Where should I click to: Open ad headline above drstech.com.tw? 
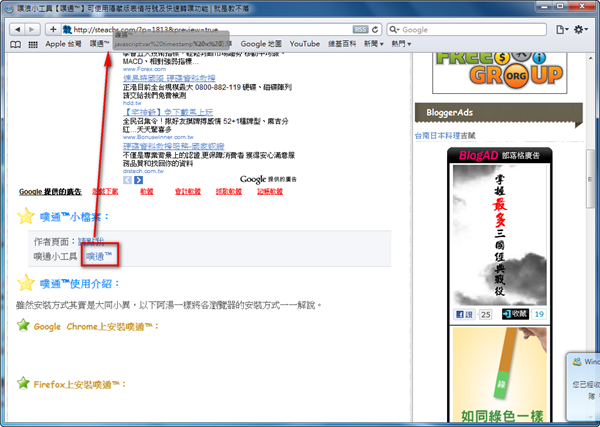(174, 146)
